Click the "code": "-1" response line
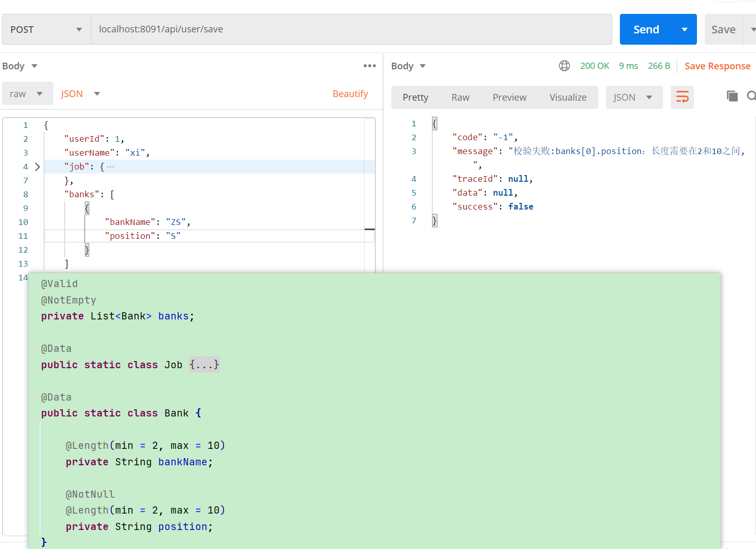 point(485,137)
